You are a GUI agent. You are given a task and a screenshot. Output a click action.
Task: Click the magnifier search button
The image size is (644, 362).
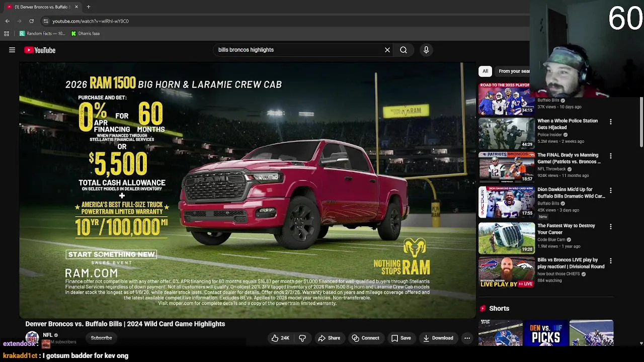point(404,50)
